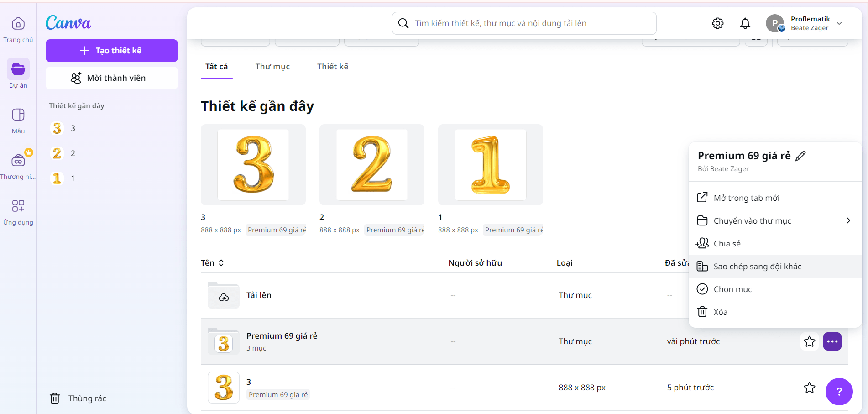Star the design named 3 in list
This screenshot has height=414, width=868.
point(810,388)
